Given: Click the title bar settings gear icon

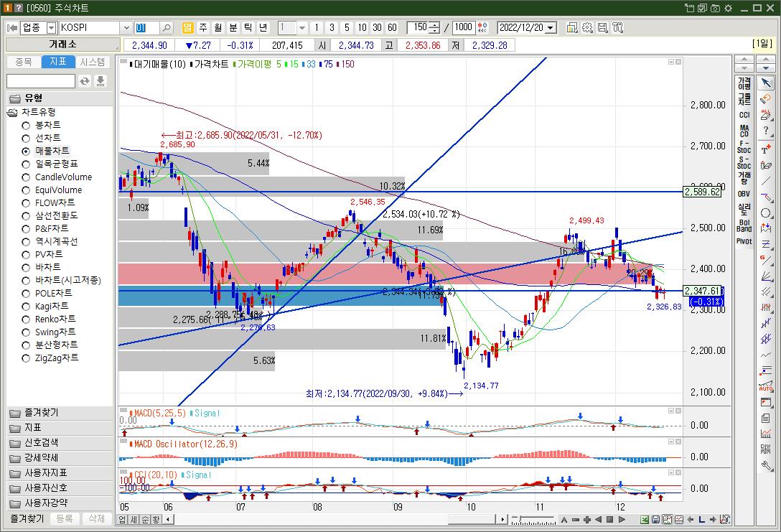Looking at the screenshot, I should click(x=728, y=8).
